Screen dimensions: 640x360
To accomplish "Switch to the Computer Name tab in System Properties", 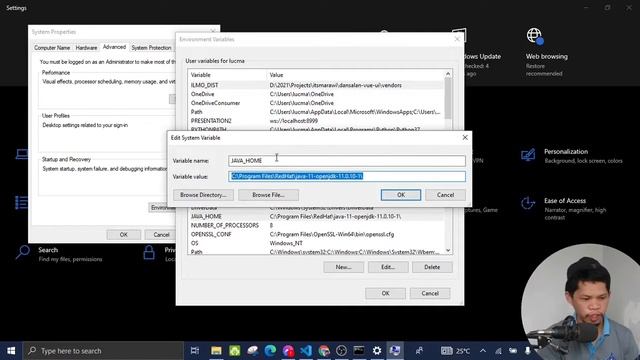I will coord(52,48).
